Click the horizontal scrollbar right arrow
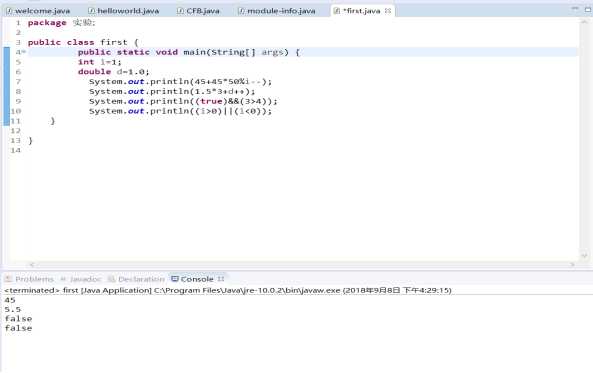The height and width of the screenshot is (373, 593). point(572,265)
